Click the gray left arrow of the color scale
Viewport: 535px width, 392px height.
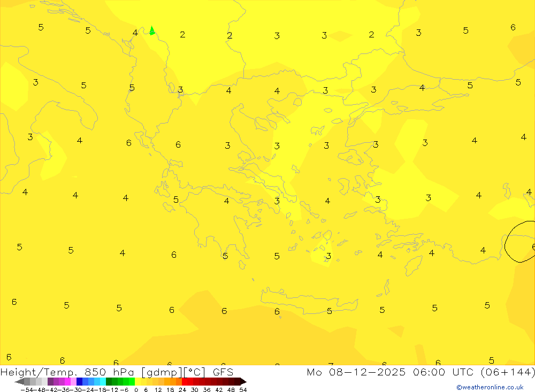19,381
